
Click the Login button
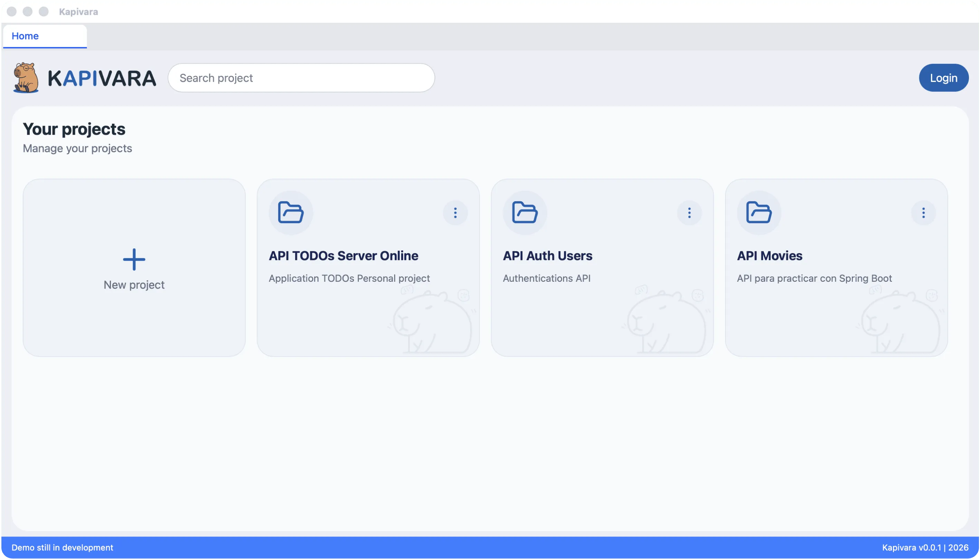click(x=943, y=78)
